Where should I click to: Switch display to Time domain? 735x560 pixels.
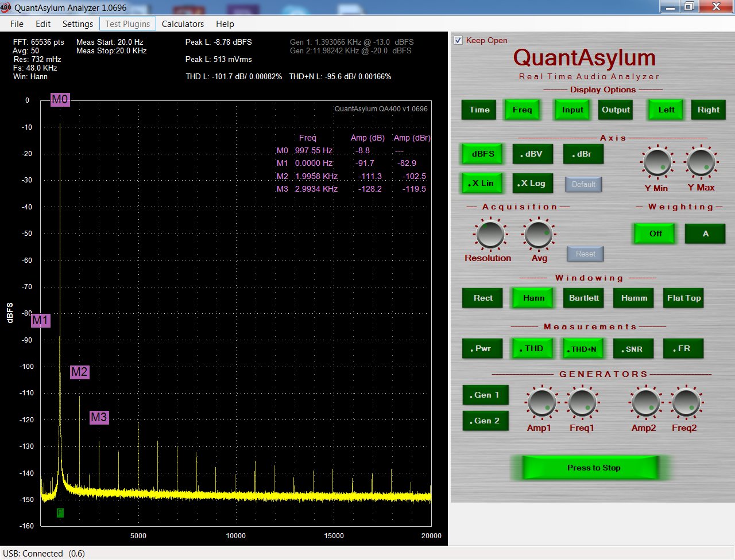coord(479,110)
